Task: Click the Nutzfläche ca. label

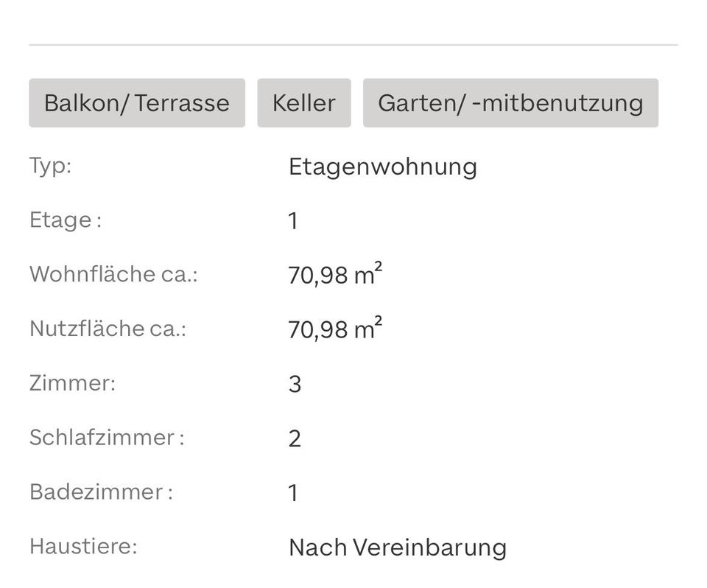Action: tap(108, 329)
